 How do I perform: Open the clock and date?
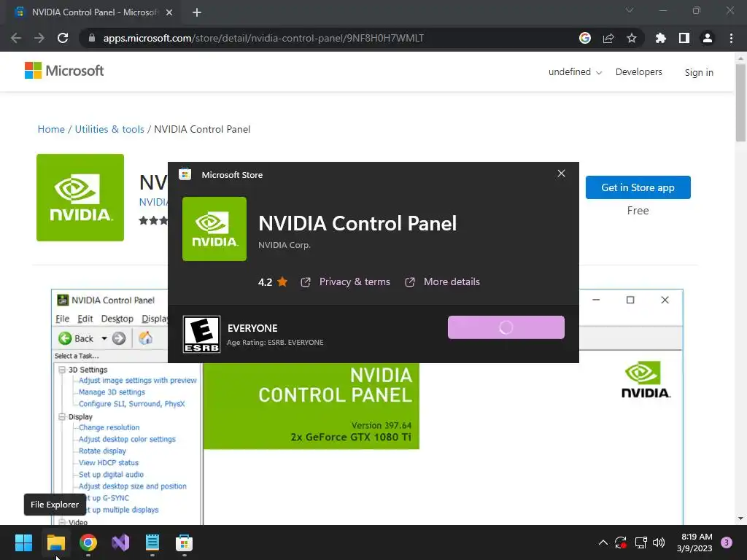pyautogui.click(x=696, y=542)
